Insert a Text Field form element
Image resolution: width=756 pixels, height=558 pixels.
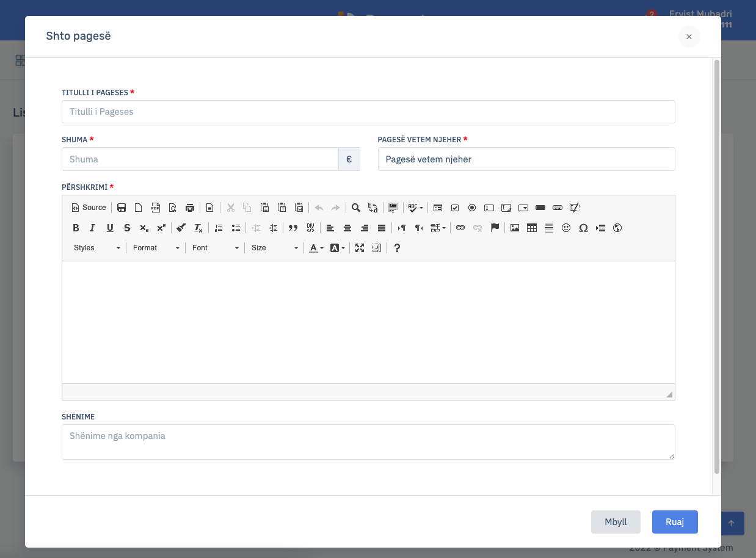click(x=489, y=208)
